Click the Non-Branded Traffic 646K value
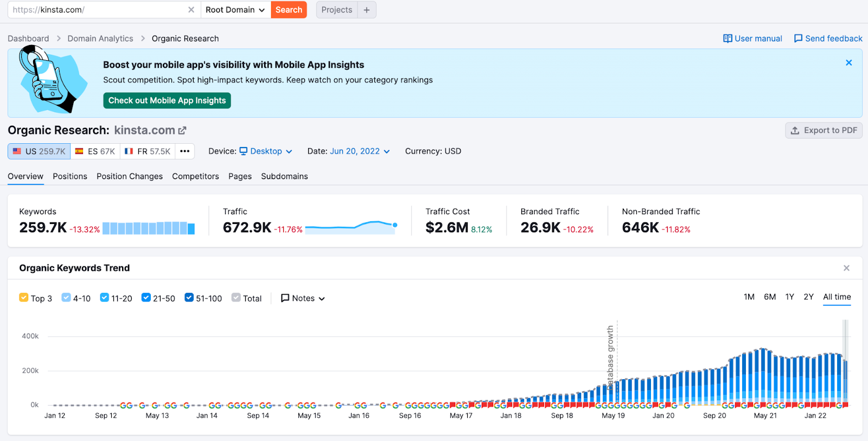This screenshot has height=441, width=868. (x=640, y=228)
